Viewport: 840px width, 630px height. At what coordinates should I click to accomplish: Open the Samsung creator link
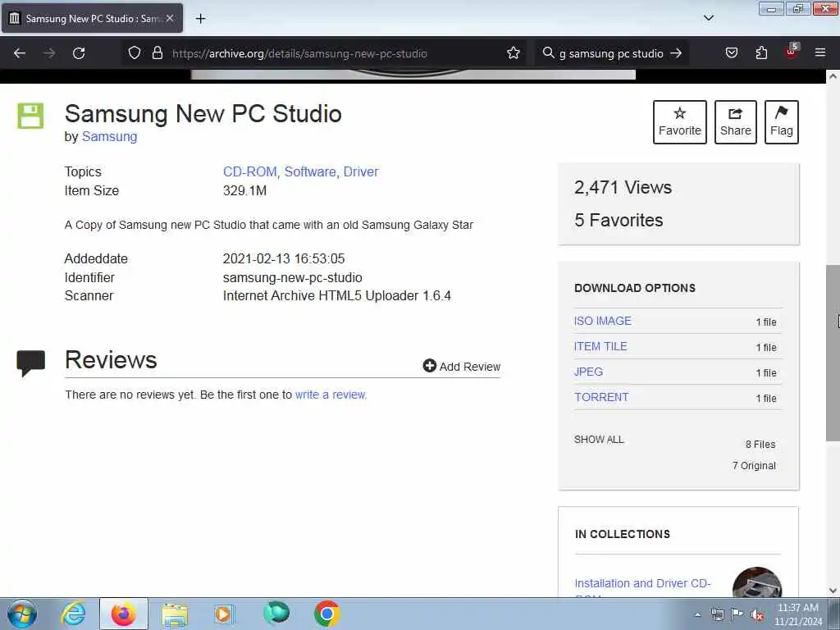pyautogui.click(x=109, y=137)
